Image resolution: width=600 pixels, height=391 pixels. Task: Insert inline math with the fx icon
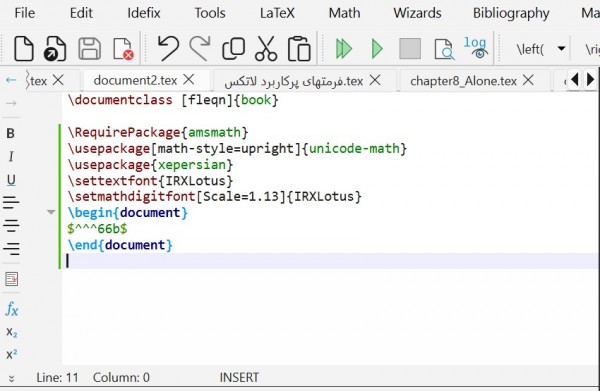(11, 309)
